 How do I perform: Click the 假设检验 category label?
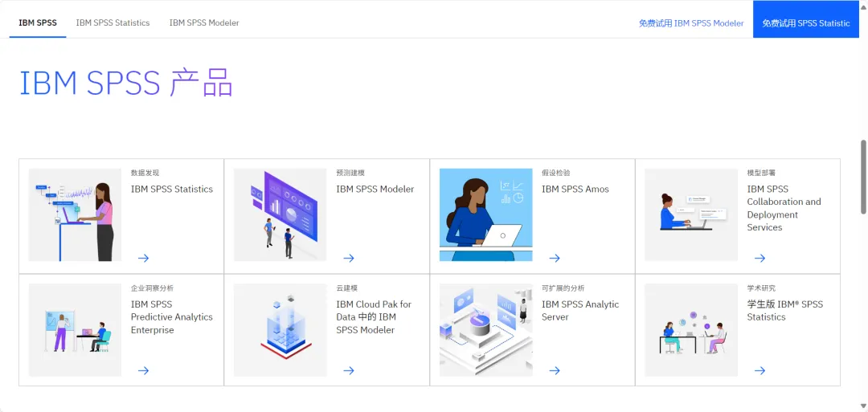click(556, 173)
